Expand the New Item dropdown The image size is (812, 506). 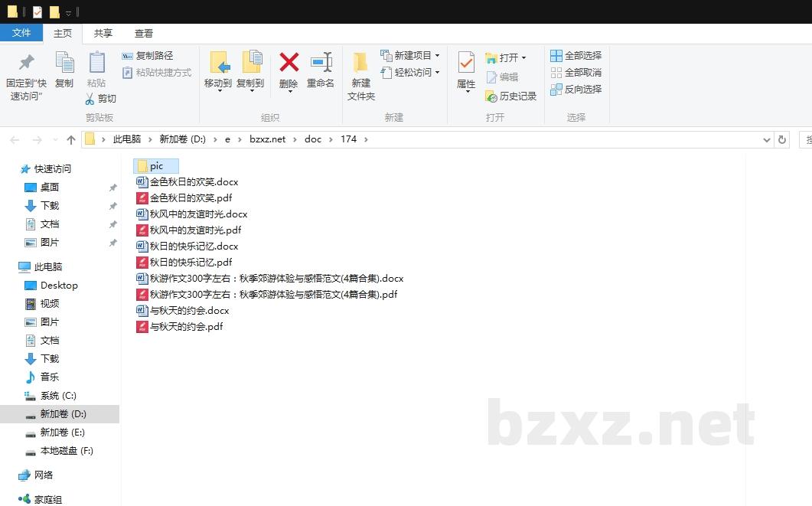click(437, 56)
